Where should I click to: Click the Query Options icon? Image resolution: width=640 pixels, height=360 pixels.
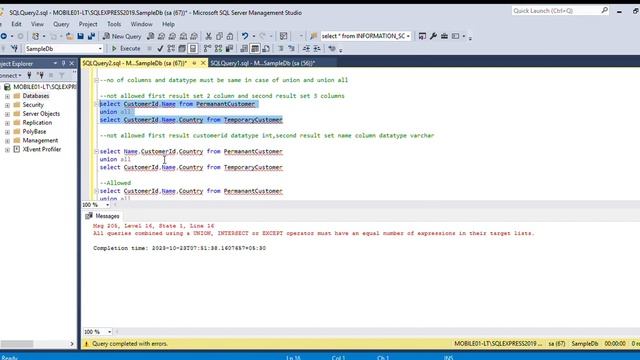182,49
